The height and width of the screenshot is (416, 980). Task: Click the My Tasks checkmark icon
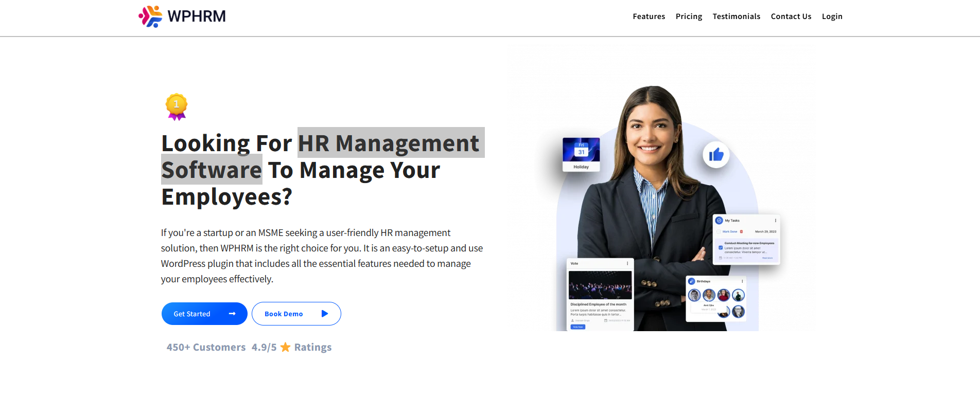(x=719, y=221)
